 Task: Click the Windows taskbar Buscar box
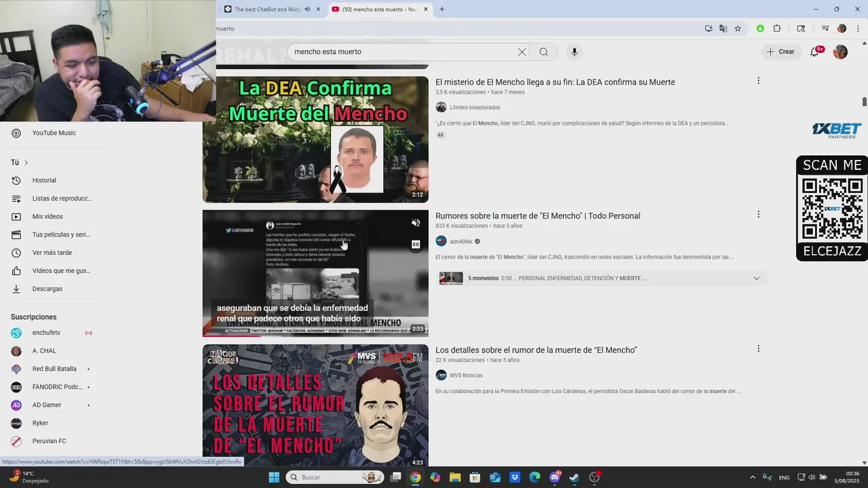(x=335, y=477)
